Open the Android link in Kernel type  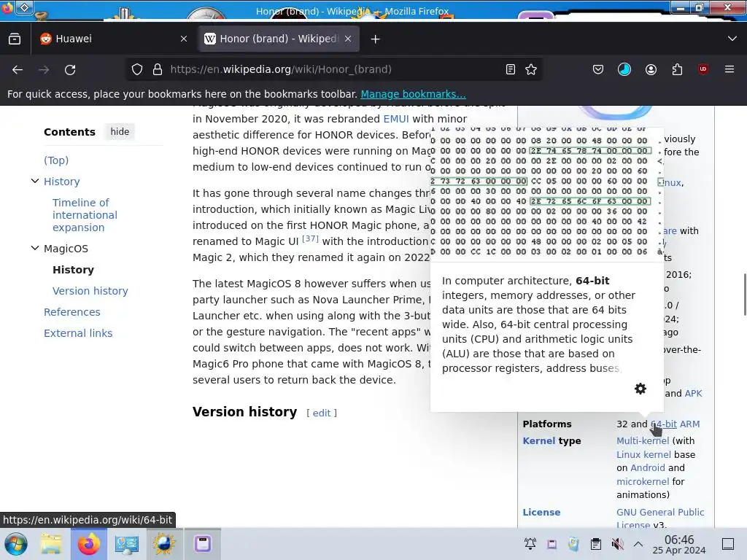click(x=648, y=467)
